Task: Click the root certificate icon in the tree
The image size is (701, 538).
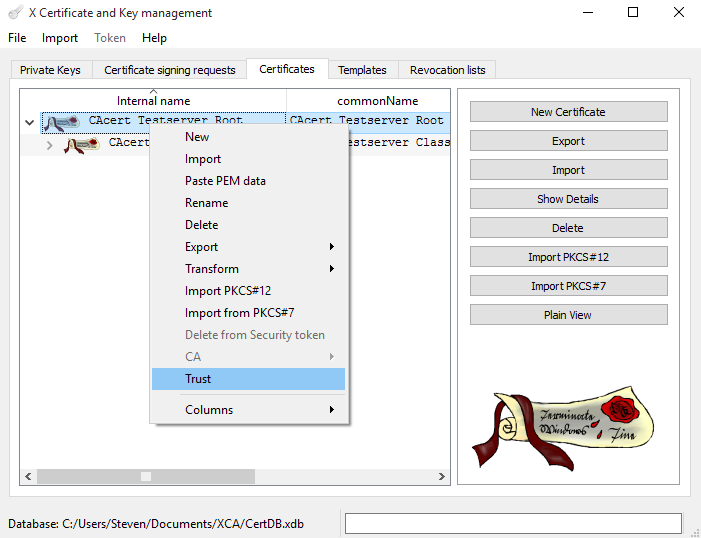Action: pos(62,122)
